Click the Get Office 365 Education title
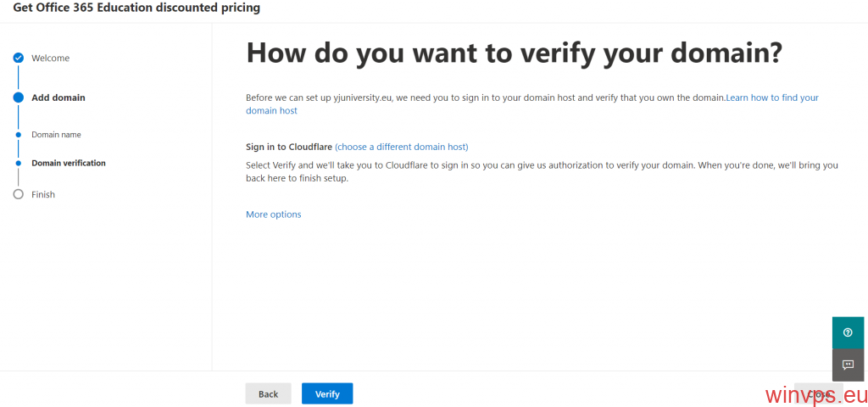 point(136,8)
